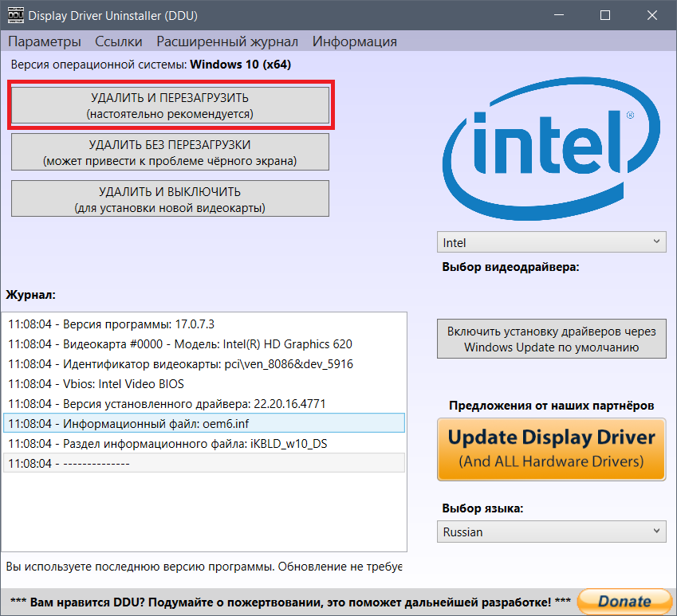
Task: Select the Intel HD Graphics 620 log line
Action: [203, 344]
